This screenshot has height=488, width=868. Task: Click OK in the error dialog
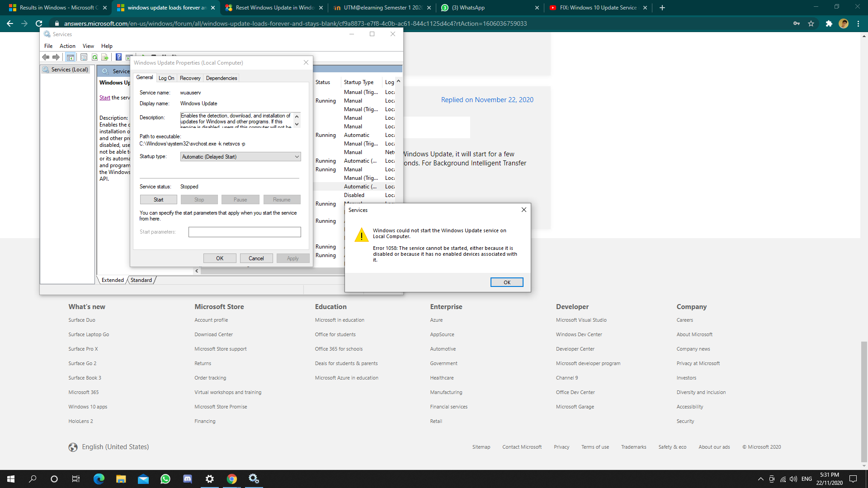tap(507, 282)
